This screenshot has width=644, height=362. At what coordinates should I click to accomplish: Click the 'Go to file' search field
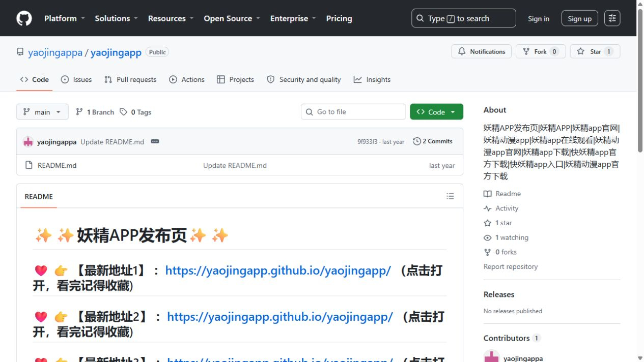point(353,112)
